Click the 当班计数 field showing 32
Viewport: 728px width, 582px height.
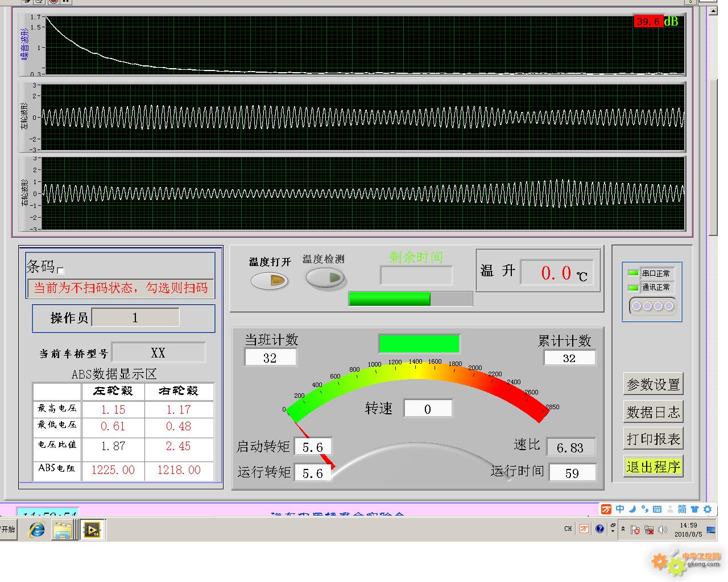[270, 357]
